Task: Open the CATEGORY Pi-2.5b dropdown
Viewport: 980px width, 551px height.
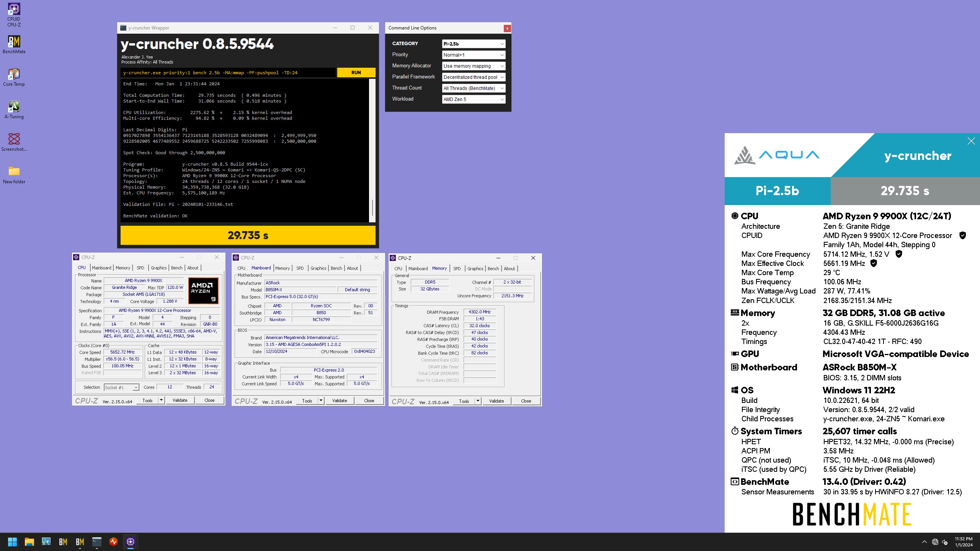Action: [x=474, y=44]
